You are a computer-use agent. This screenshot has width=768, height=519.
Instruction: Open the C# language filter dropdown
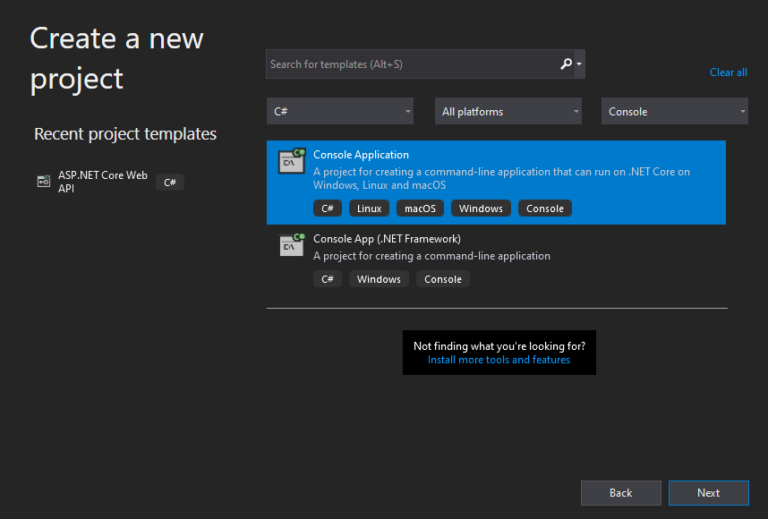coord(340,112)
